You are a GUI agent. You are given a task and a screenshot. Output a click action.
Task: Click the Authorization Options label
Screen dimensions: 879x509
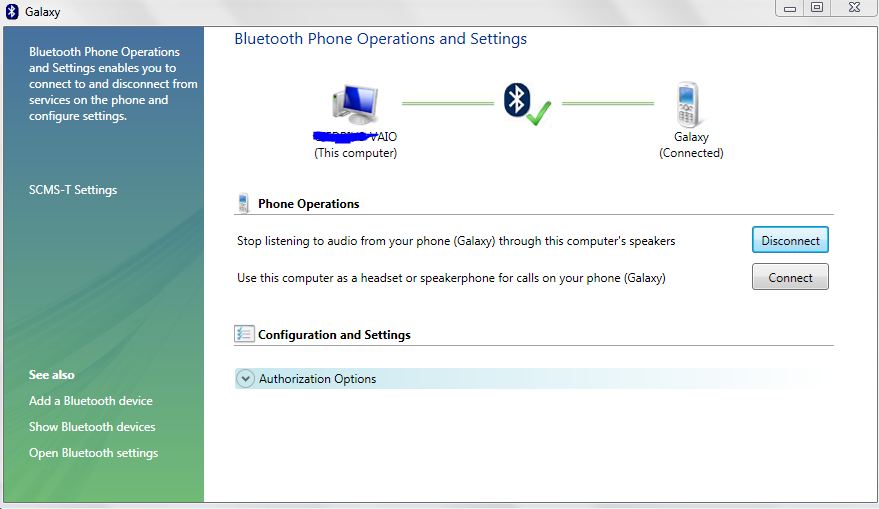(x=317, y=379)
